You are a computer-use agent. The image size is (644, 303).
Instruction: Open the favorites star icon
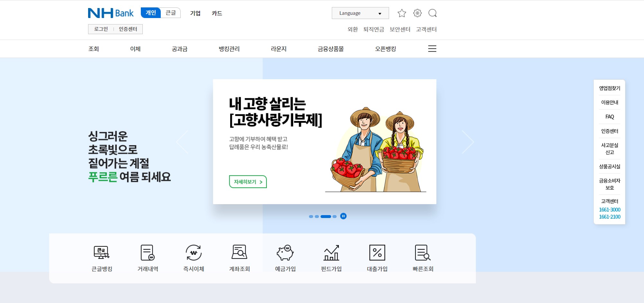point(402,13)
